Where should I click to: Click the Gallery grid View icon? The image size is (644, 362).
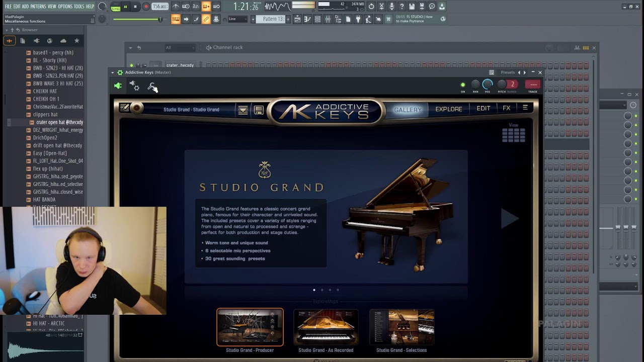tap(513, 135)
